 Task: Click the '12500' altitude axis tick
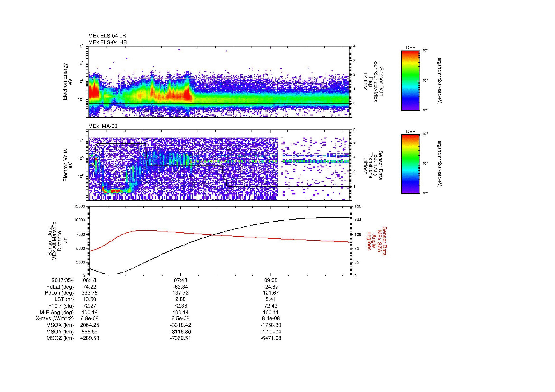pyautogui.click(x=80, y=206)
